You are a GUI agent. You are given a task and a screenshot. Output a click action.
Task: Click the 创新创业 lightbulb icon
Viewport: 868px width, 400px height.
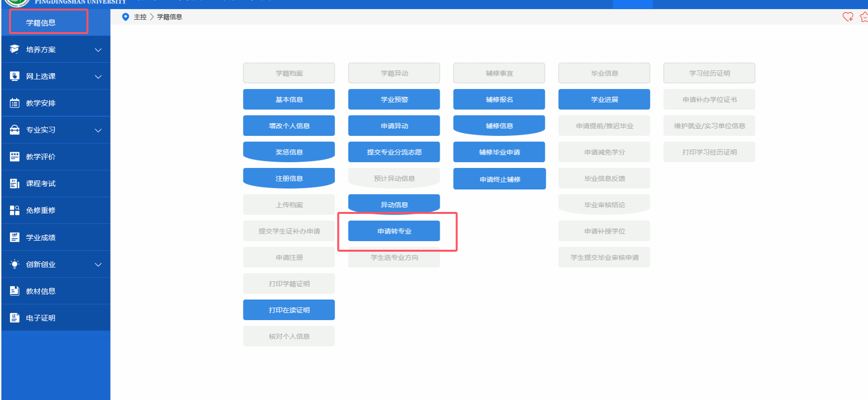pos(15,264)
